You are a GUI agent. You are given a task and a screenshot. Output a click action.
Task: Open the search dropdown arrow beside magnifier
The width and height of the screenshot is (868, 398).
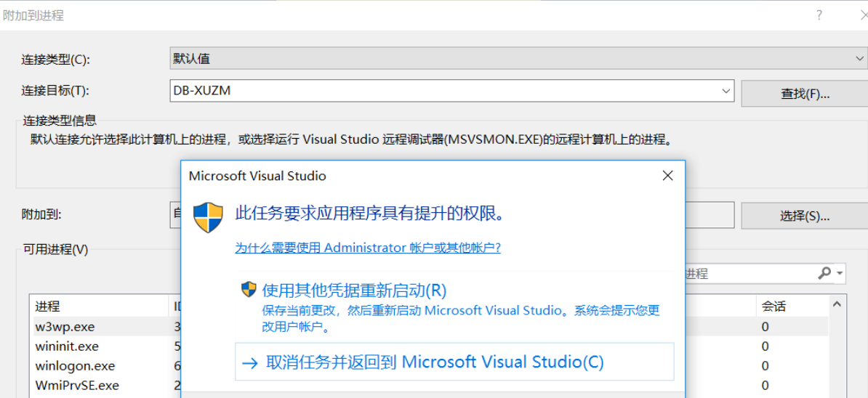point(840,272)
